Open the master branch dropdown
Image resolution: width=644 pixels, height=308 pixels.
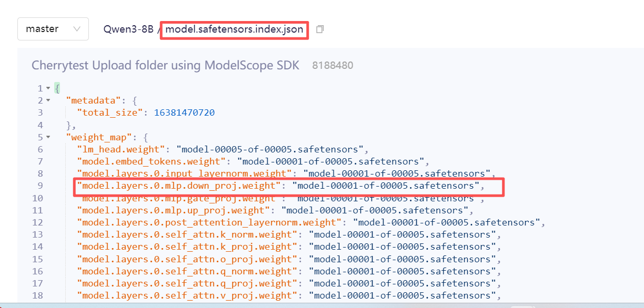(x=53, y=29)
